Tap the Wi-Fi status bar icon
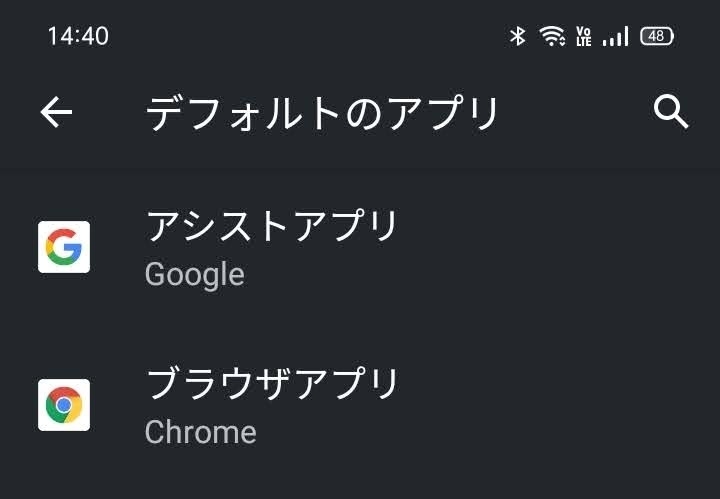 [551, 36]
